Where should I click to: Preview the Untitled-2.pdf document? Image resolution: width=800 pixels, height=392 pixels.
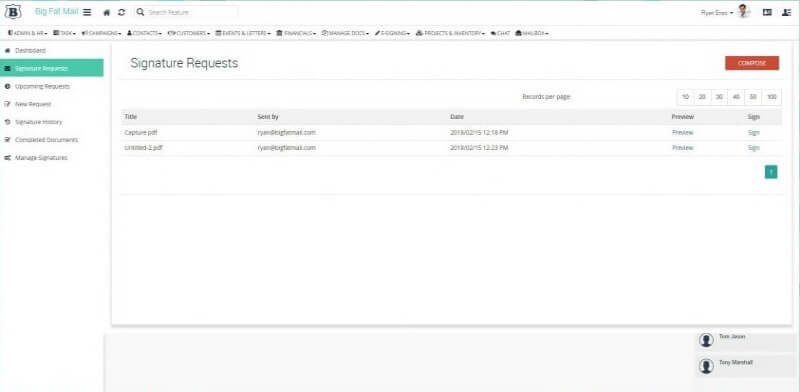click(x=683, y=148)
